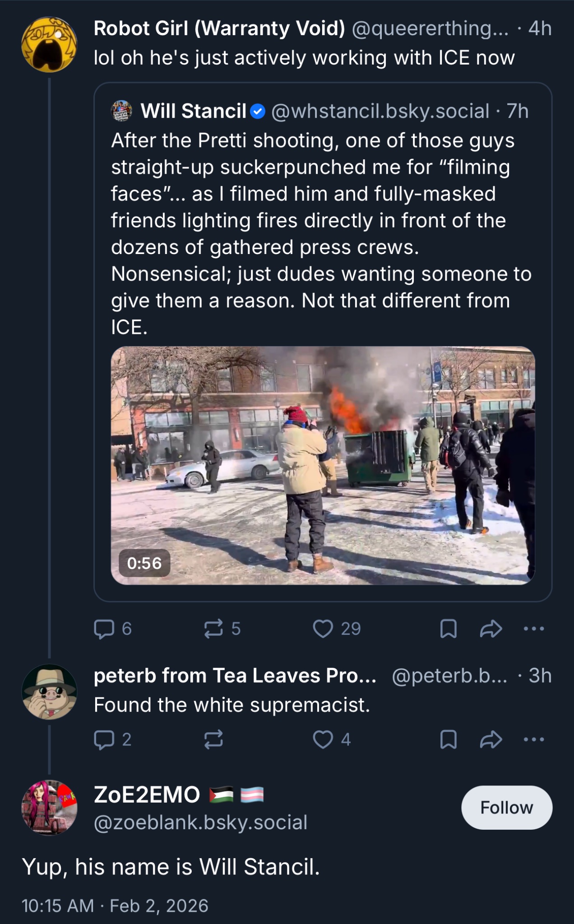Bookmark peterb's post
This screenshot has height=924, width=574.
(448, 739)
